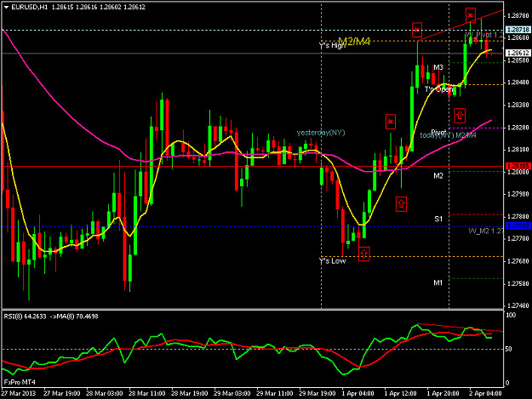Click the M2/M4 yellow label
Viewport: 532px width, 399px height.
(354, 42)
